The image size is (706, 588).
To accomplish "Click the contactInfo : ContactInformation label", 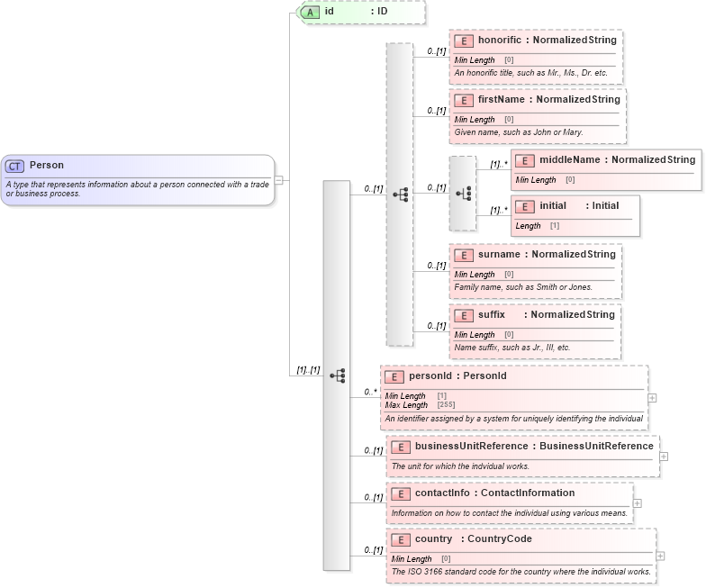I will point(495,493).
